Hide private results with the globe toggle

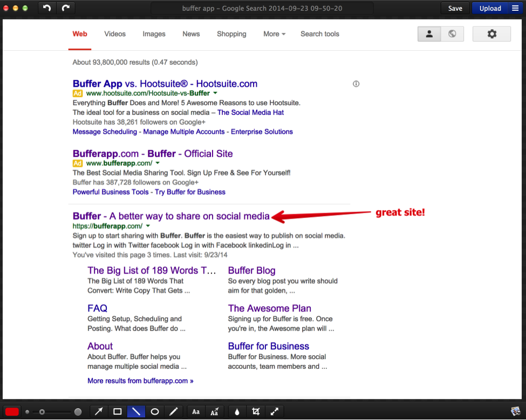[x=452, y=33]
